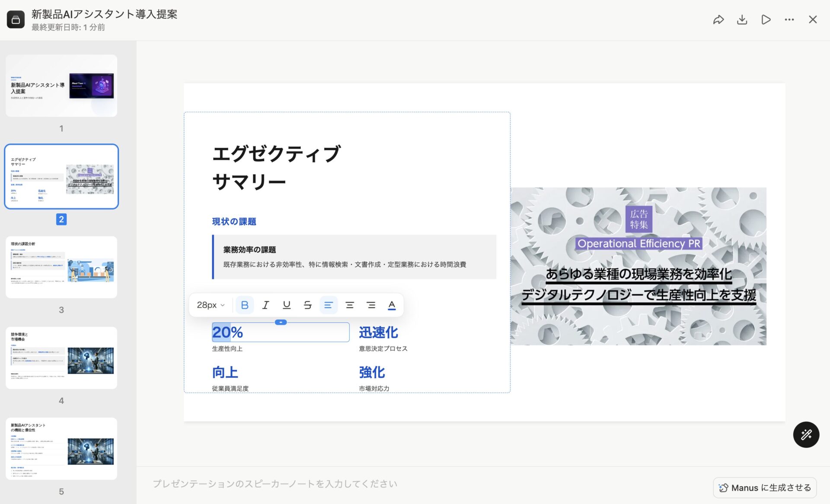Apply strikethrough to selected text
This screenshot has width=830, height=504.
pyautogui.click(x=307, y=305)
